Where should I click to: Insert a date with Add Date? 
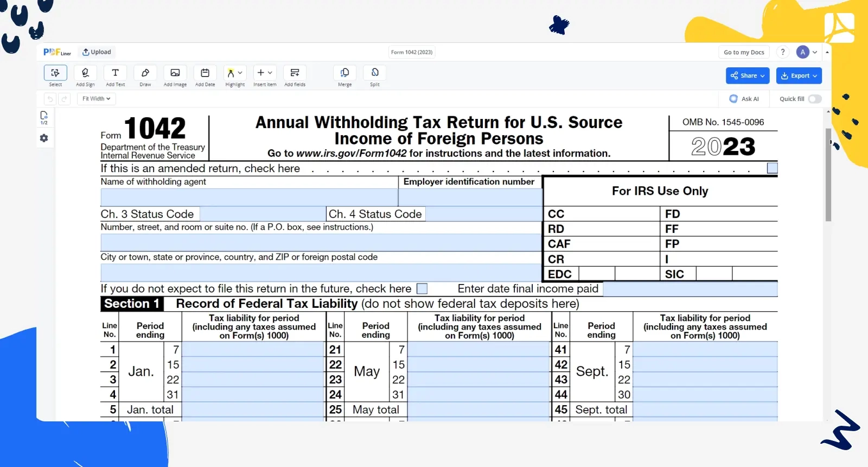click(x=205, y=73)
